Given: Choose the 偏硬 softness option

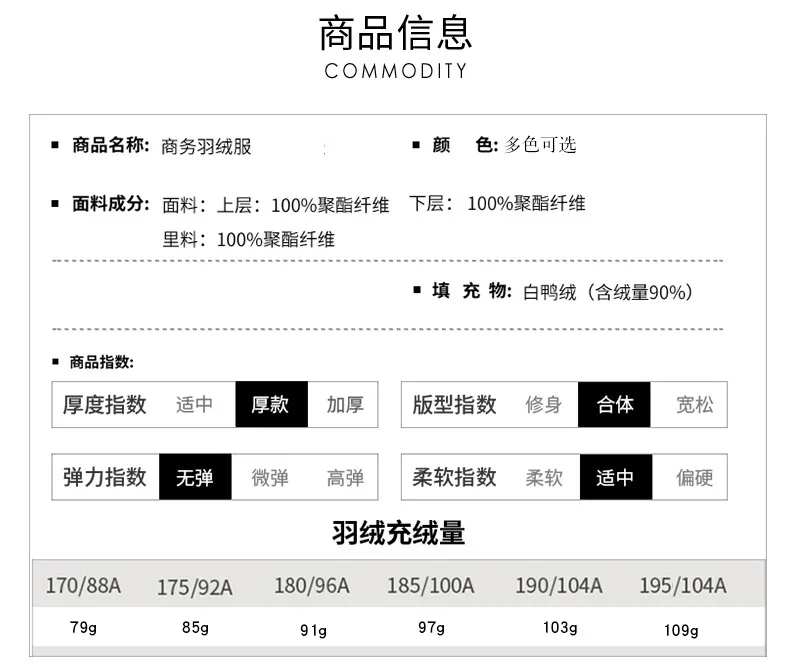Looking at the screenshot, I should [x=695, y=478].
